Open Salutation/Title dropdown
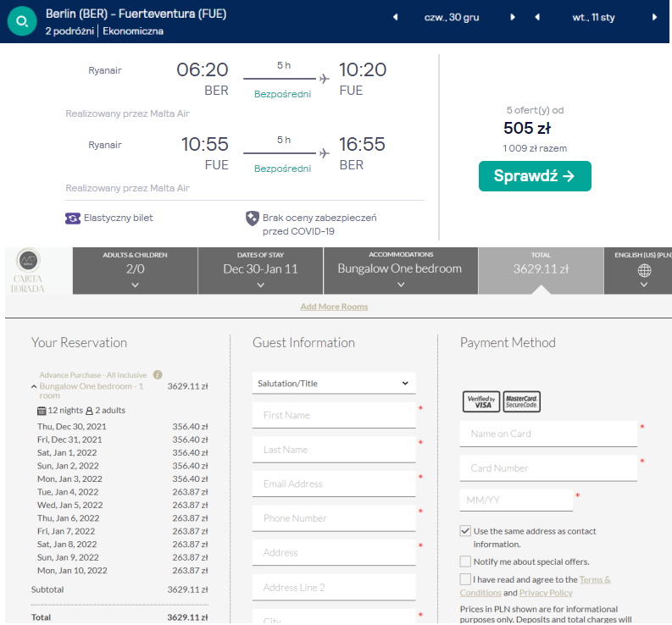 [x=334, y=384]
